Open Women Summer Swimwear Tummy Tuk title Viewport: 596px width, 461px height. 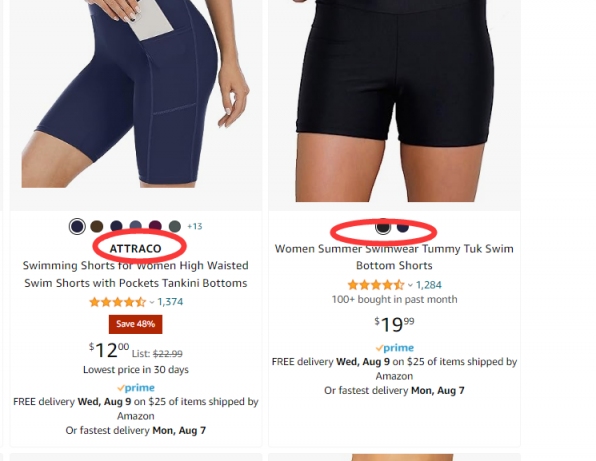click(x=394, y=257)
